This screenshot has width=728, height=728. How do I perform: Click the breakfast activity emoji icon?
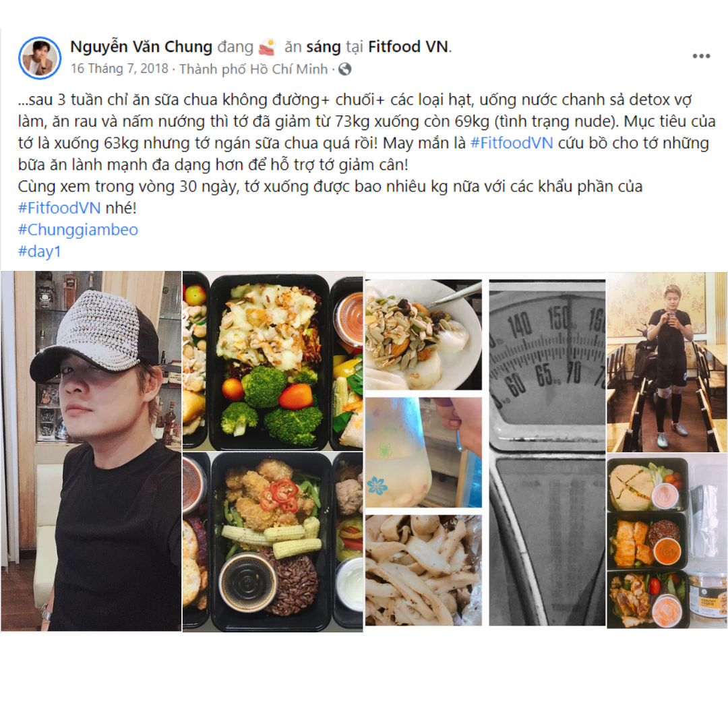267,47
